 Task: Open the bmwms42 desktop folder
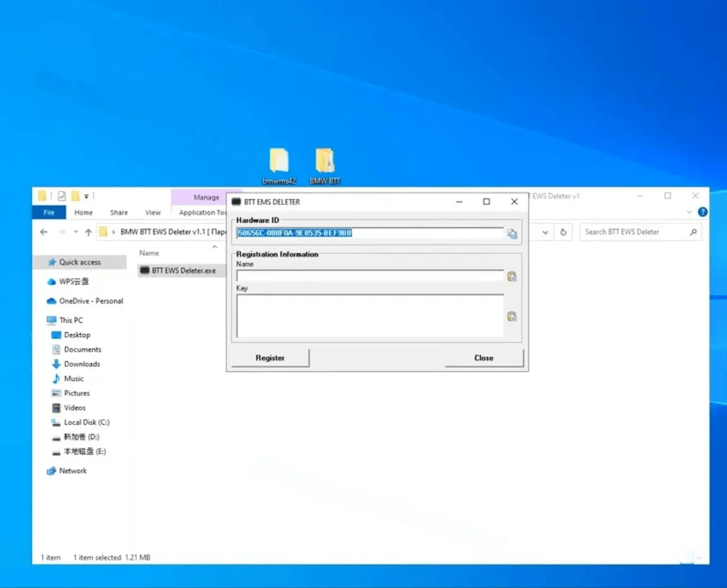tap(278, 166)
